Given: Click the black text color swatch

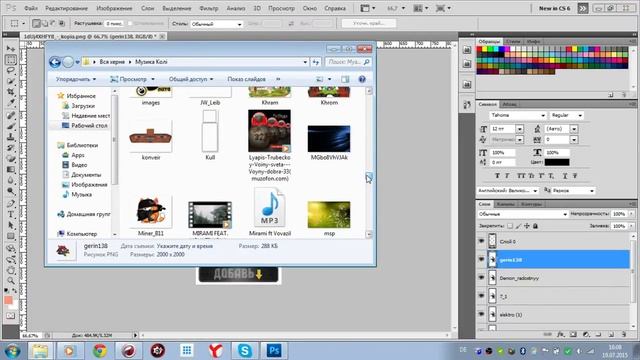Looking at the screenshot, I should tap(557, 162).
